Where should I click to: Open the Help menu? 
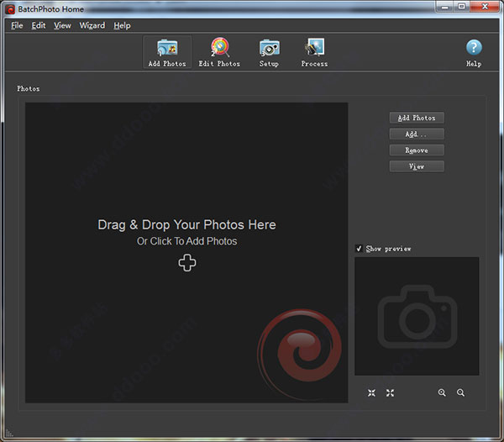(x=122, y=25)
